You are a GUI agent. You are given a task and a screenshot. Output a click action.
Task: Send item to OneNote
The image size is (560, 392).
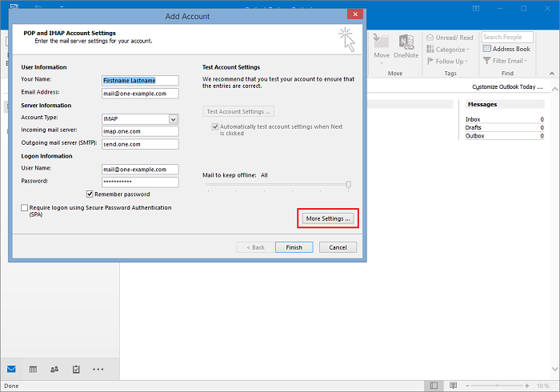click(406, 46)
